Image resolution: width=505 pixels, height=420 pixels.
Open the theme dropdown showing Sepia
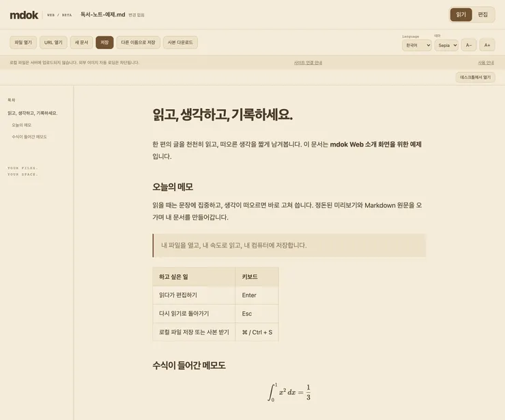(x=446, y=46)
